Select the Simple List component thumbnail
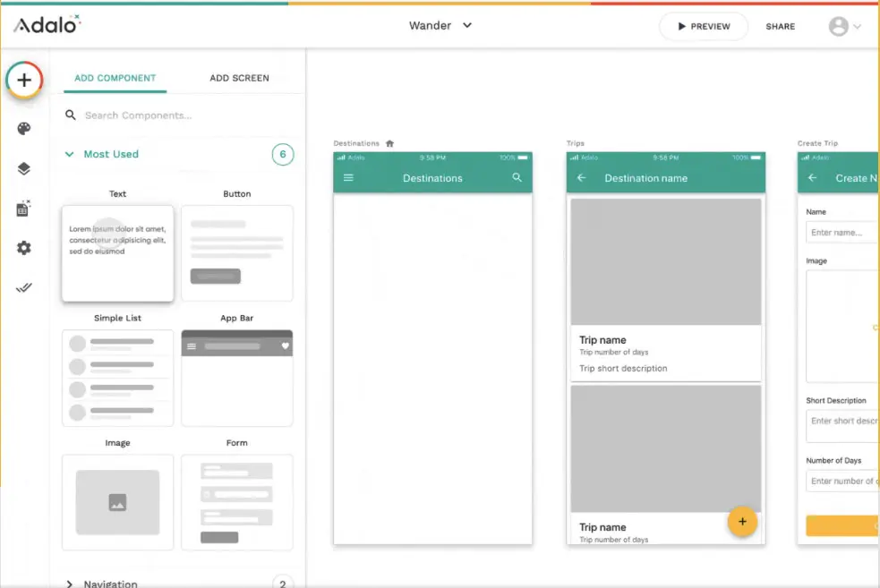 click(118, 378)
